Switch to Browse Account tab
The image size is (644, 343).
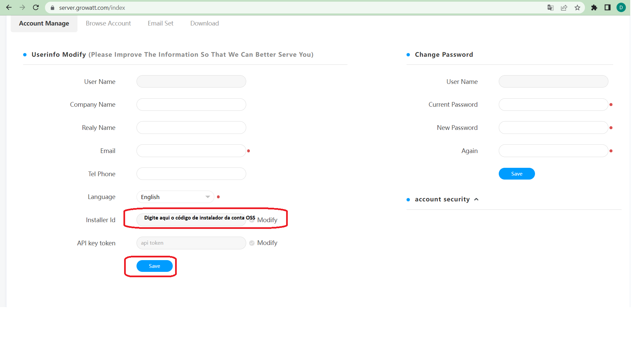click(108, 23)
